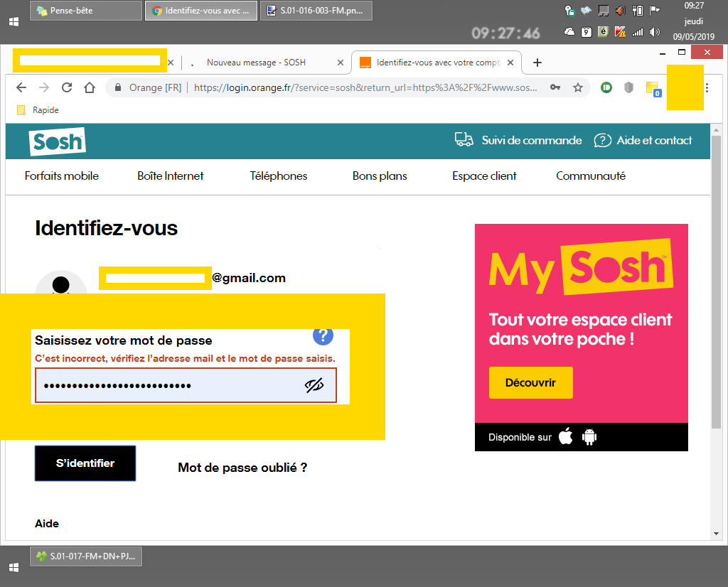The image size is (728, 587).
Task: Open S.01-017-FM+DN+PJ bottom taskbar item
Action: point(86,556)
